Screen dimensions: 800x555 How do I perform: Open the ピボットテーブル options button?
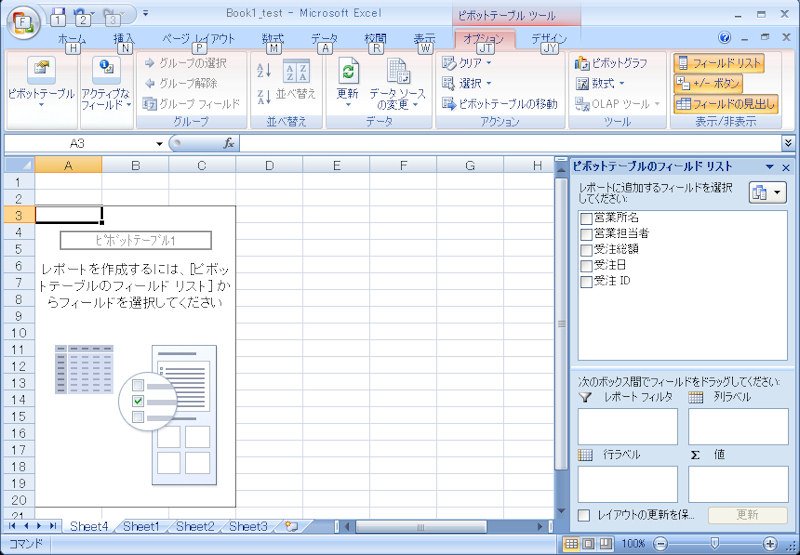click(41, 83)
